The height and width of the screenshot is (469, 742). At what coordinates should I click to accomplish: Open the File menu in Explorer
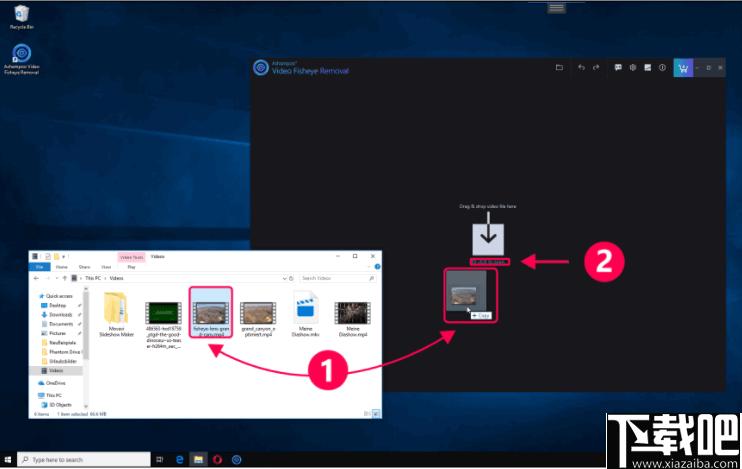pos(40,267)
